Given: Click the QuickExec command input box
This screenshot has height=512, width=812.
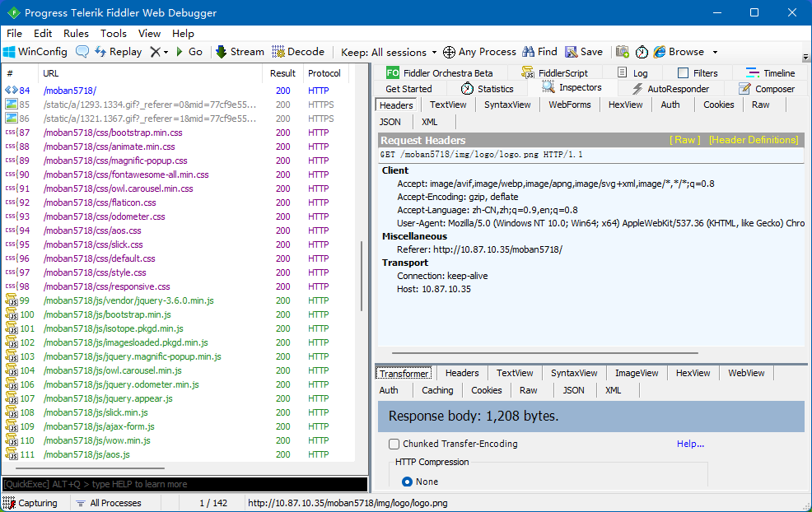Looking at the screenshot, I should point(184,485).
